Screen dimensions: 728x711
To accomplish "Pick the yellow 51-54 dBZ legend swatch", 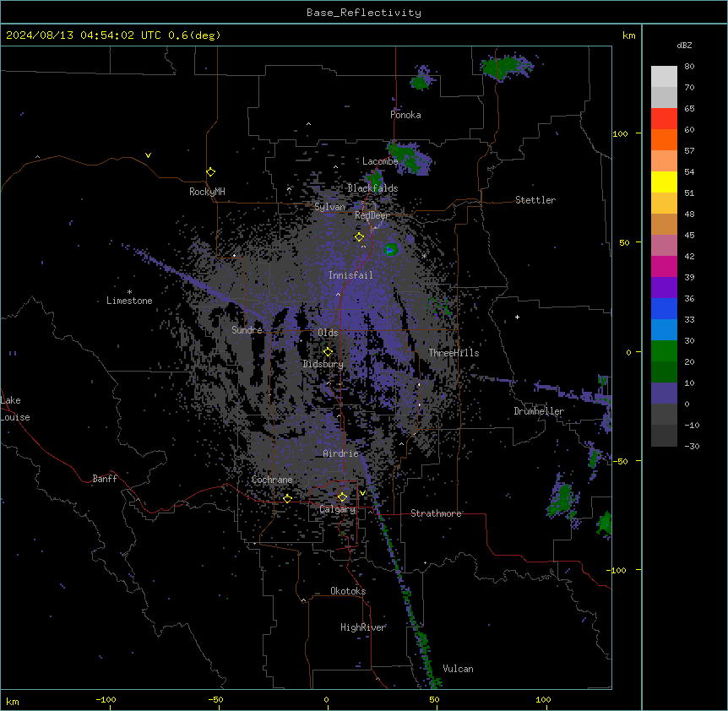I will (664, 182).
